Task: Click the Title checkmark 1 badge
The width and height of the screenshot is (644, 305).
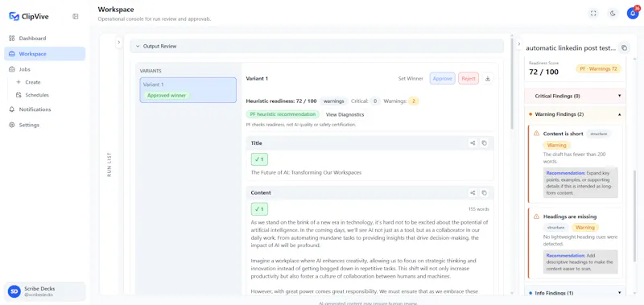Action: pos(259,159)
